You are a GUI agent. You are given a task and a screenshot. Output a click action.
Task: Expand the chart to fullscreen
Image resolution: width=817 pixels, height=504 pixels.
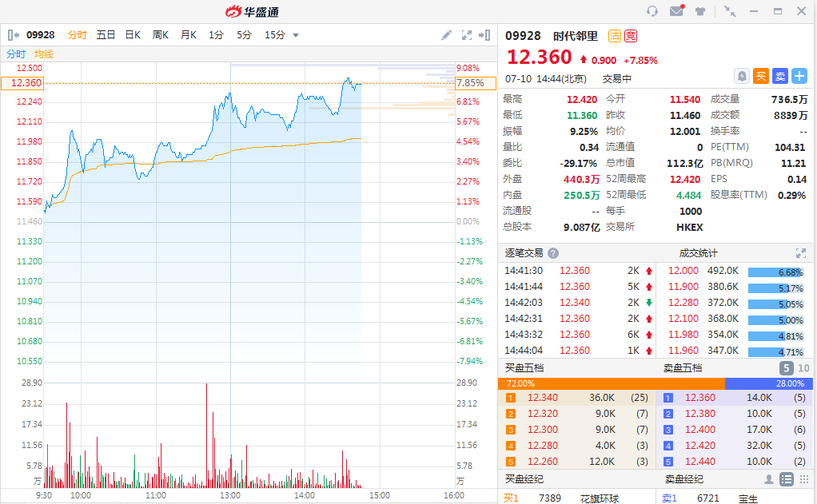467,35
